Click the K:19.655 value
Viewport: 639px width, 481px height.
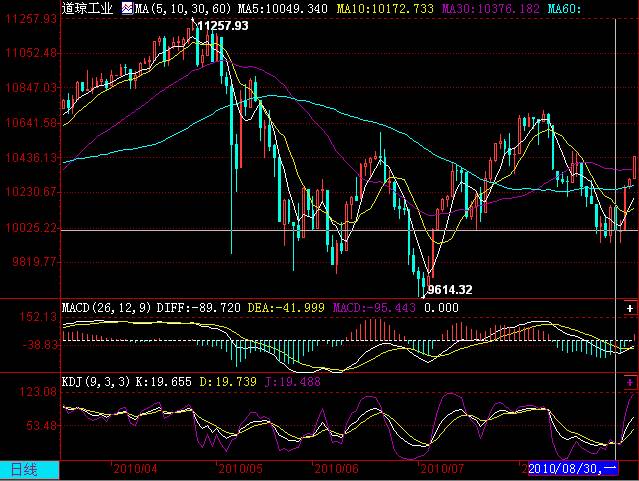click(163, 382)
